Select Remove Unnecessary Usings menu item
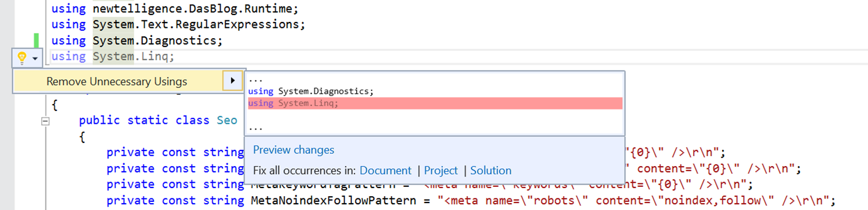The width and height of the screenshot is (868, 210). (x=117, y=81)
